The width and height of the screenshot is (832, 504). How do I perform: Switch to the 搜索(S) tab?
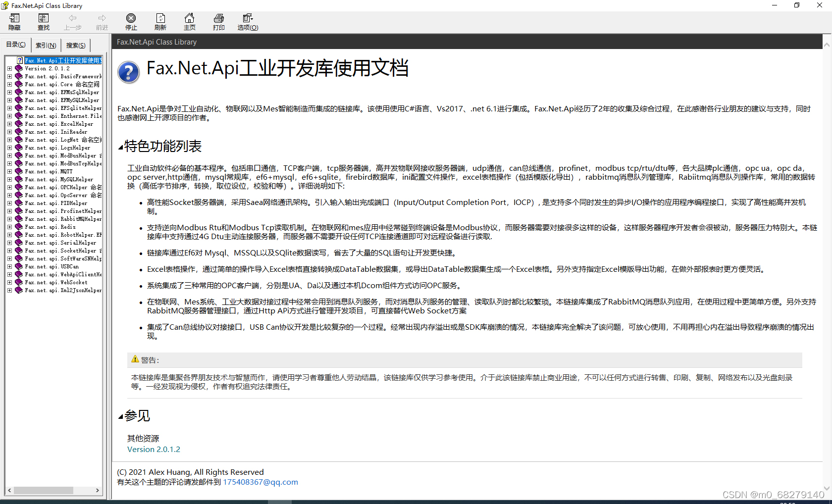tap(75, 45)
